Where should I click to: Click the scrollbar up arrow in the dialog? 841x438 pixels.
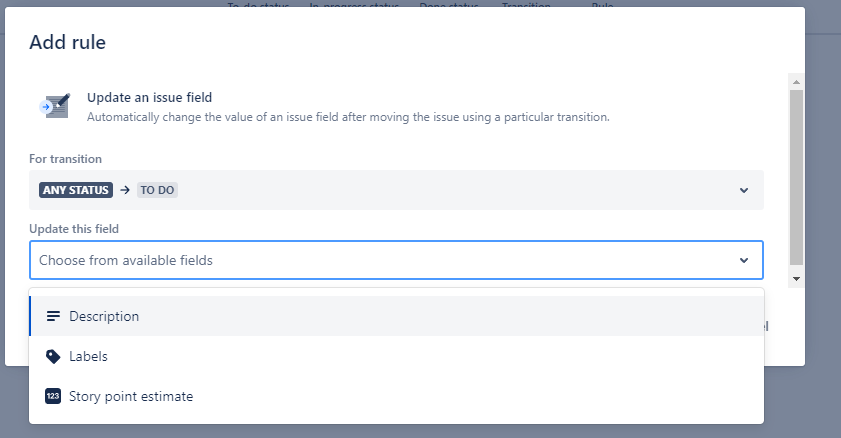796,82
